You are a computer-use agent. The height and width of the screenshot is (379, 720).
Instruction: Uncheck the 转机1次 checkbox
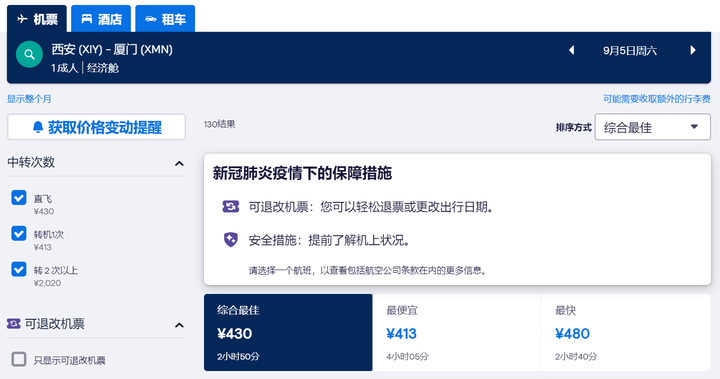pos(19,233)
